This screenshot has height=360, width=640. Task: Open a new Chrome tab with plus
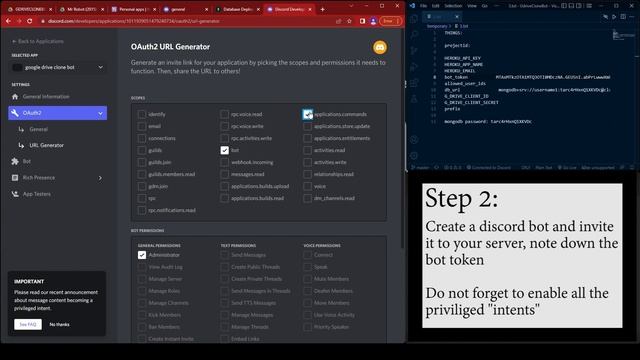coord(322,9)
